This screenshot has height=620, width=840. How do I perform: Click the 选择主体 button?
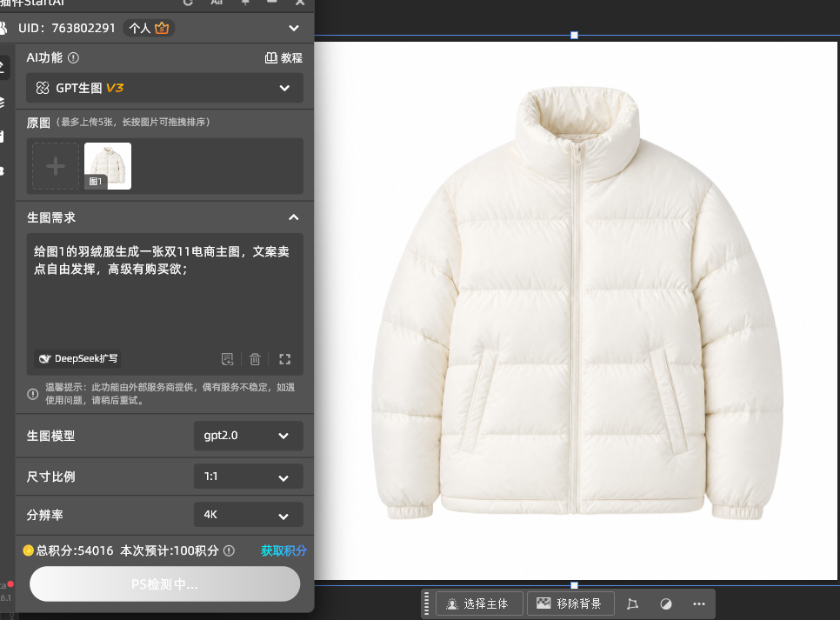click(479, 604)
